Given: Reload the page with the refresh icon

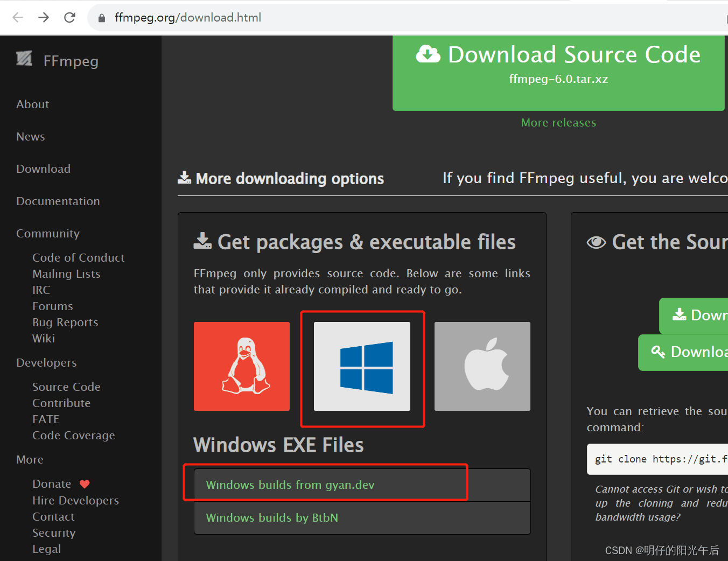Looking at the screenshot, I should (x=69, y=18).
